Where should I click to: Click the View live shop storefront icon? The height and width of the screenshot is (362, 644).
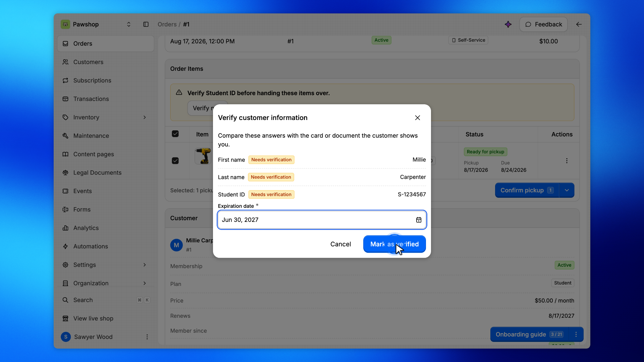65,318
